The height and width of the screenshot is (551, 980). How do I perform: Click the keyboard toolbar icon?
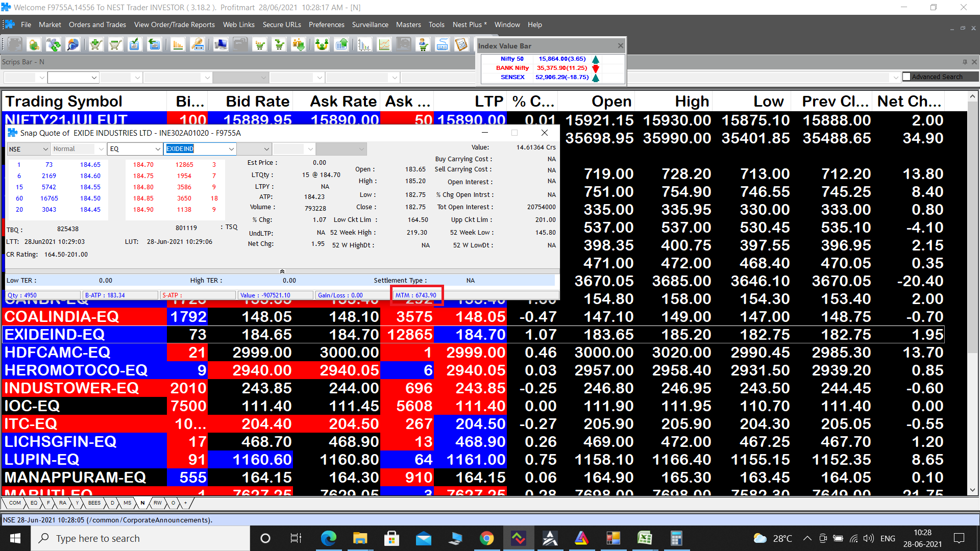point(442,45)
